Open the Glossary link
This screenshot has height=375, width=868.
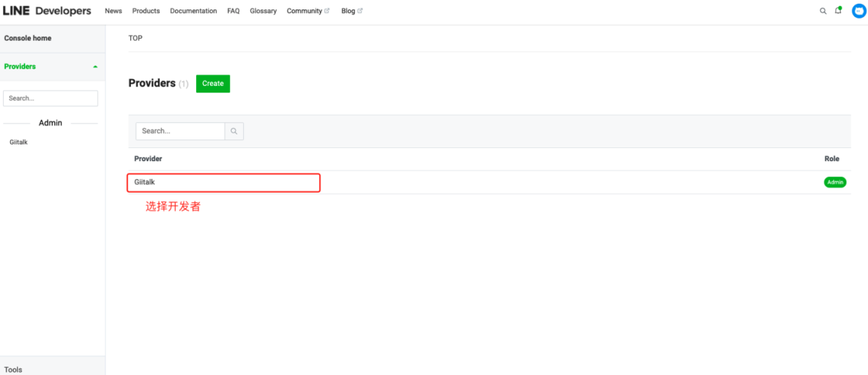tap(263, 11)
